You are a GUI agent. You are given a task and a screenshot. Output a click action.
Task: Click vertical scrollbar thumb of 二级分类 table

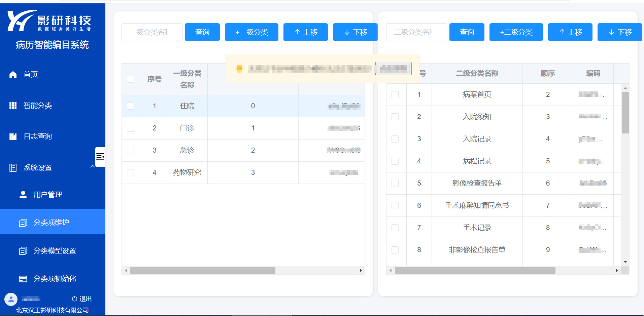[625, 113]
